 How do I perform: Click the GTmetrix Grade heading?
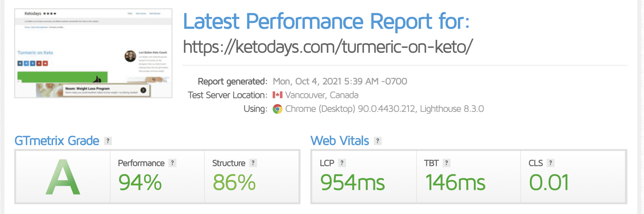[x=57, y=141]
